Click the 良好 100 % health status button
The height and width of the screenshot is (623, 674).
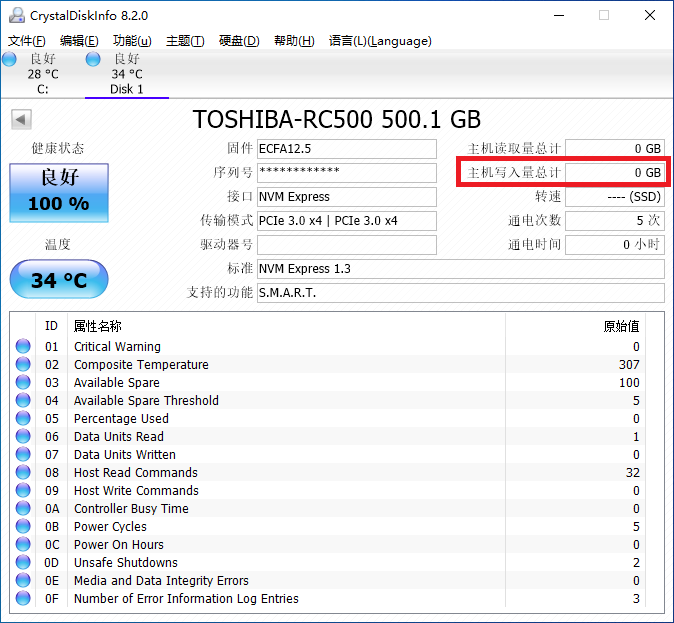tap(59, 193)
